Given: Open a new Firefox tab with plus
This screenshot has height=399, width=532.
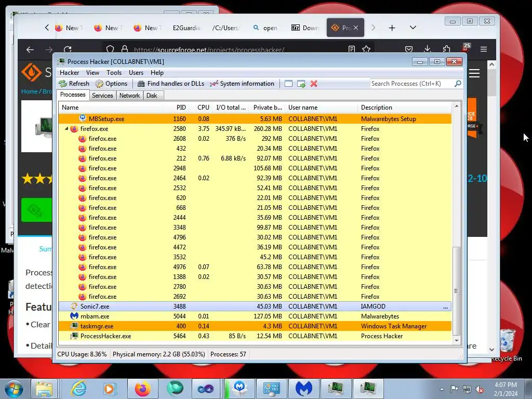Looking at the screenshot, I should (392, 28).
